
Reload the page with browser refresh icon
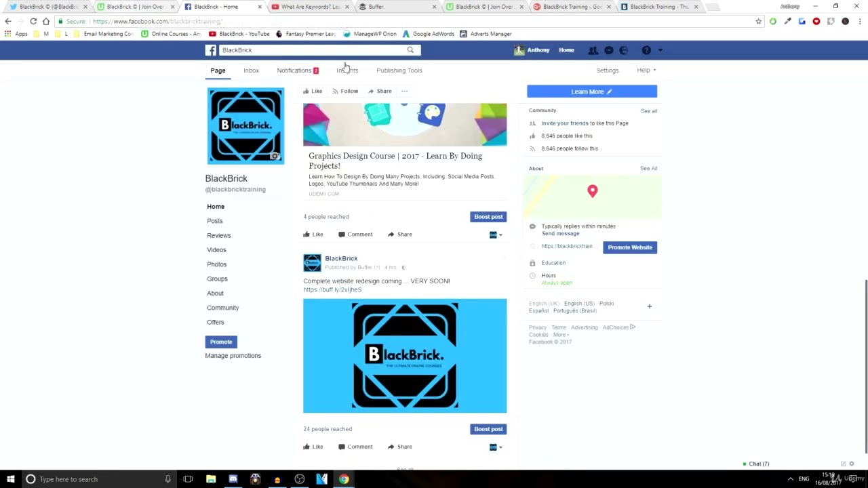pyautogui.click(x=33, y=22)
